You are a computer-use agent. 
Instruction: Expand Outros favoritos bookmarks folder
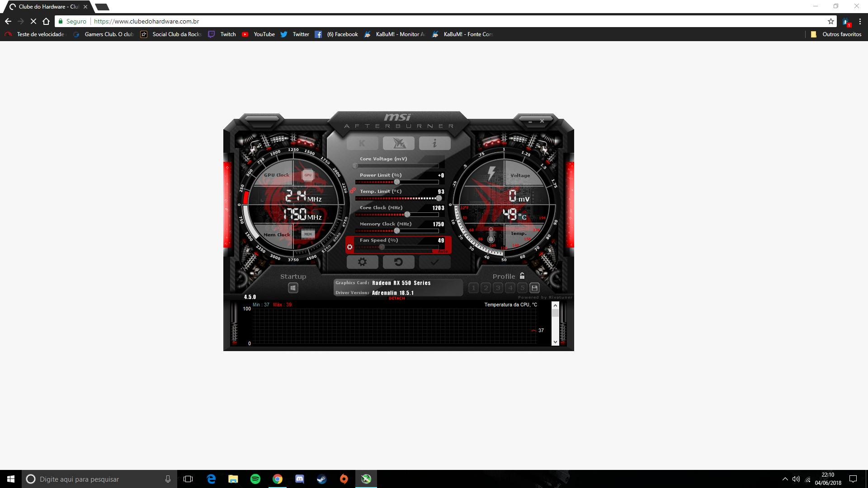[x=836, y=34]
